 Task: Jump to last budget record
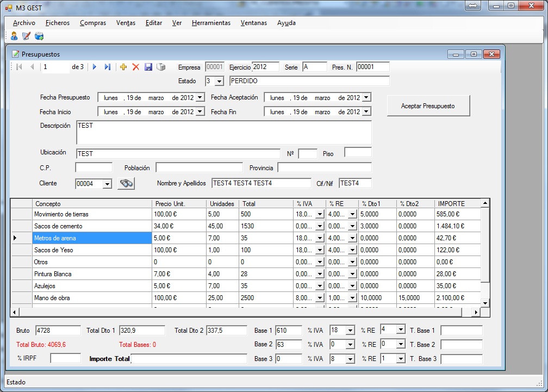[x=108, y=67]
